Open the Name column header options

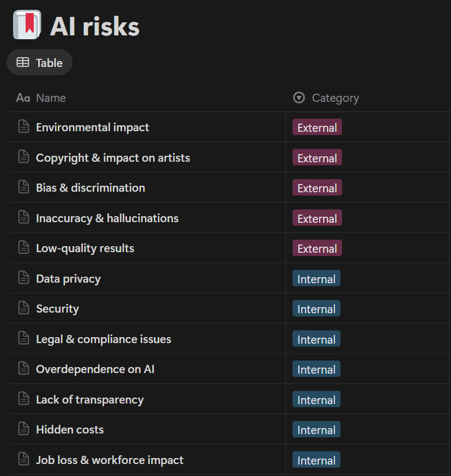pyautogui.click(x=51, y=98)
